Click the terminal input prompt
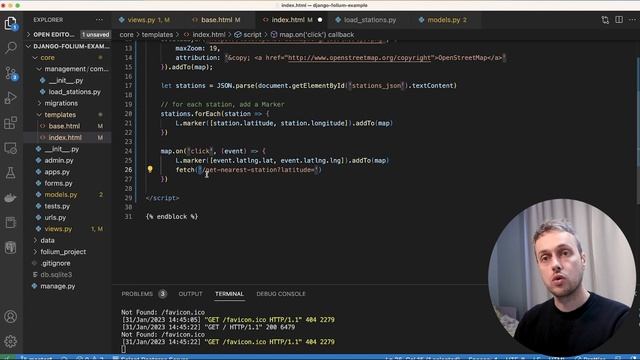640x360 pixels. (124, 349)
